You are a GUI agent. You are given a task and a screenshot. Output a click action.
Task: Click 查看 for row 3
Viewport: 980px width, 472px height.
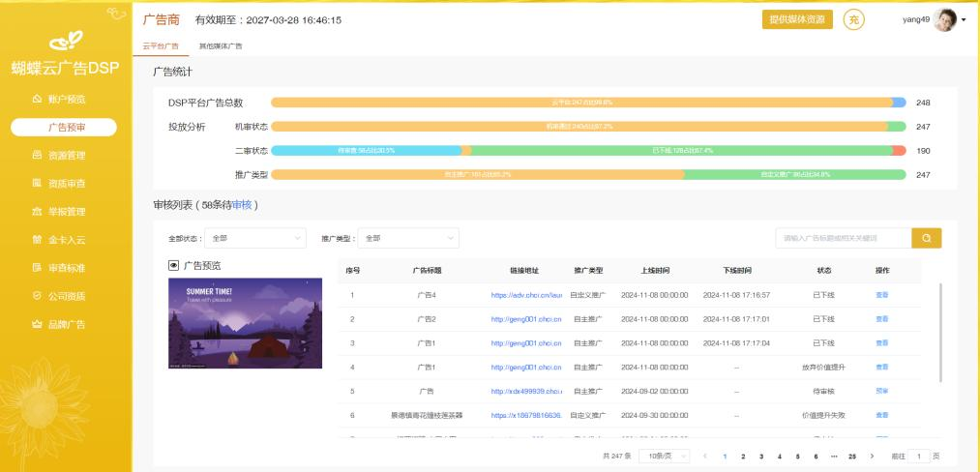tap(882, 343)
